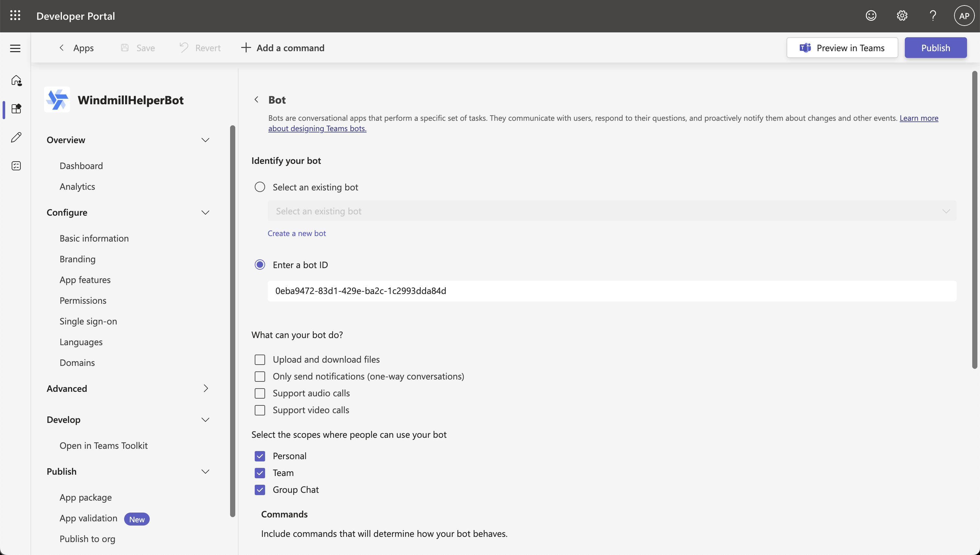Open the Tools pencil icon in the sidebar
This screenshot has height=555, width=980.
click(x=16, y=137)
